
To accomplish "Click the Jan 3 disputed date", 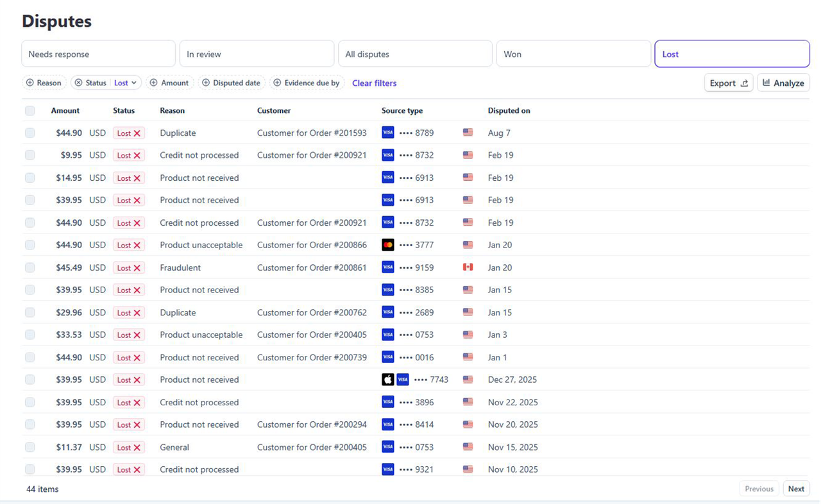I will point(497,335).
